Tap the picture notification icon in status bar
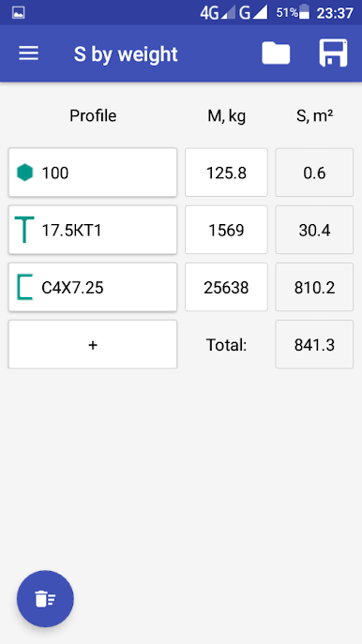Screen dimensions: 362x644 pos(19,13)
